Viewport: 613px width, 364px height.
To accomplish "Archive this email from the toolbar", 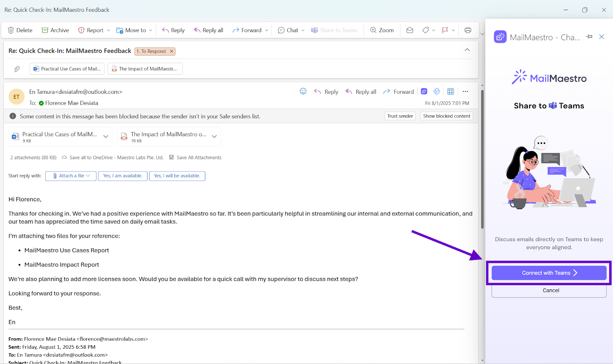I will [55, 30].
